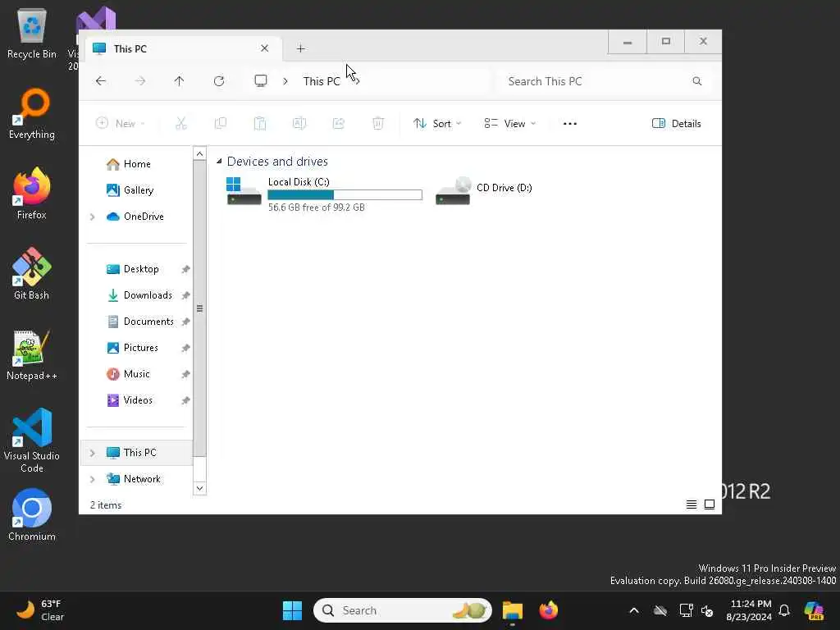The width and height of the screenshot is (840, 630).
Task: Open the Windows Start menu
Action: 293,610
